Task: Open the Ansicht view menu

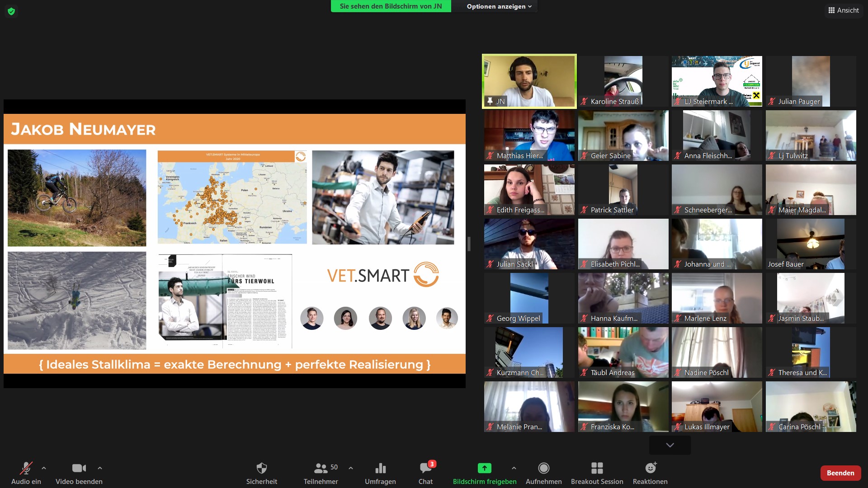Action: pos(843,10)
